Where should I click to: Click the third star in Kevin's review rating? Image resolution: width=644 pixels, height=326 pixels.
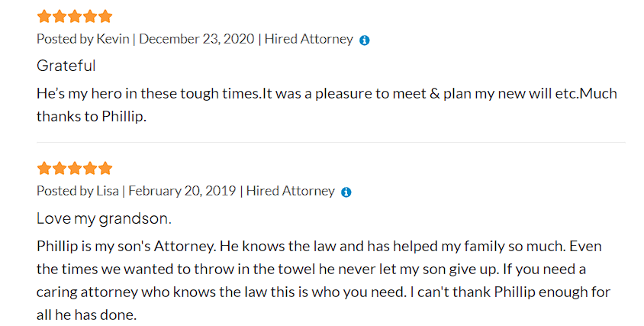75,17
